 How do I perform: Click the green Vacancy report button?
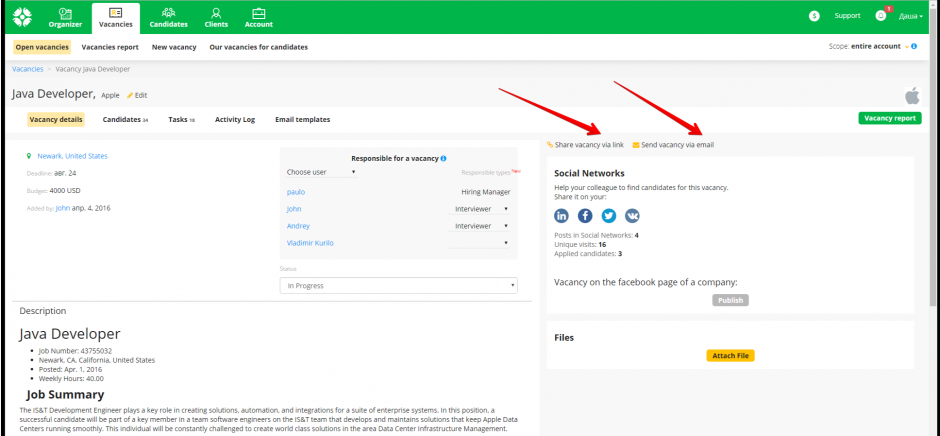889,118
